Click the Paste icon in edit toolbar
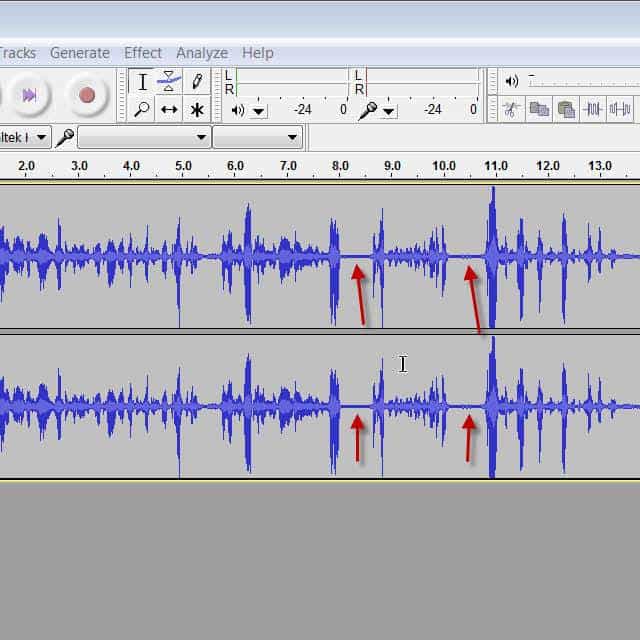 (566, 109)
